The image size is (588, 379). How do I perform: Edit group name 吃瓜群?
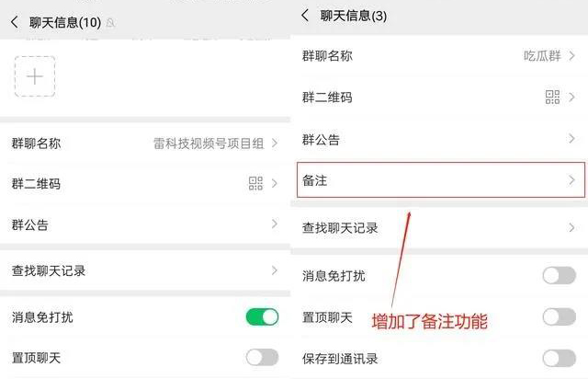[x=541, y=56]
